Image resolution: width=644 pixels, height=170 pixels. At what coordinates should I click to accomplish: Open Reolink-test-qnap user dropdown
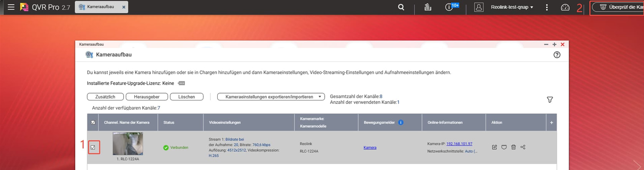[512, 7]
